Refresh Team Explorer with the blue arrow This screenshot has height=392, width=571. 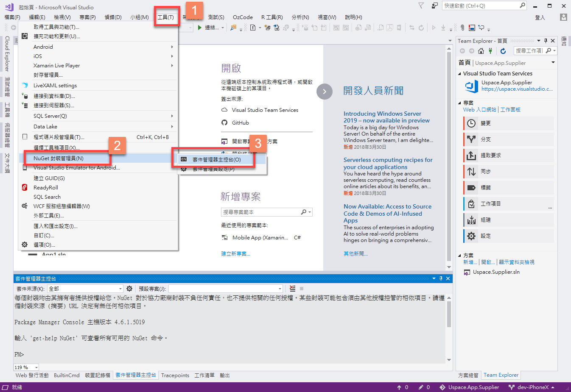(x=503, y=51)
